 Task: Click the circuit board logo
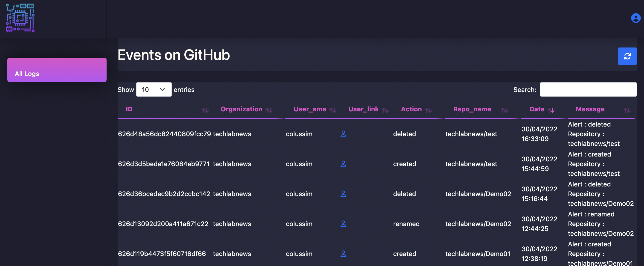pyautogui.click(x=20, y=18)
